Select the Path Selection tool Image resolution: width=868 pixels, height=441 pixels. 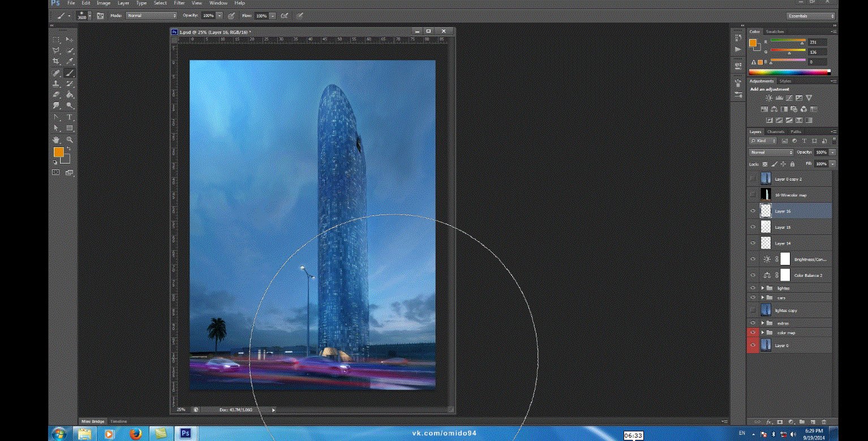coord(57,128)
